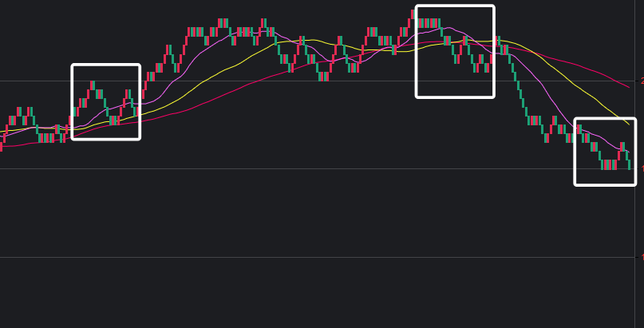Click the top red price label on right axis
644x328 pixels.
click(642, 81)
